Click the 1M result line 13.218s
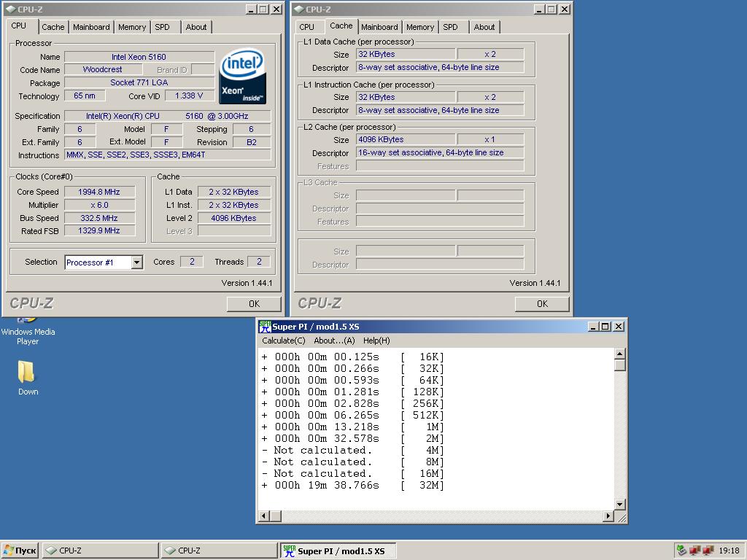 (352, 427)
